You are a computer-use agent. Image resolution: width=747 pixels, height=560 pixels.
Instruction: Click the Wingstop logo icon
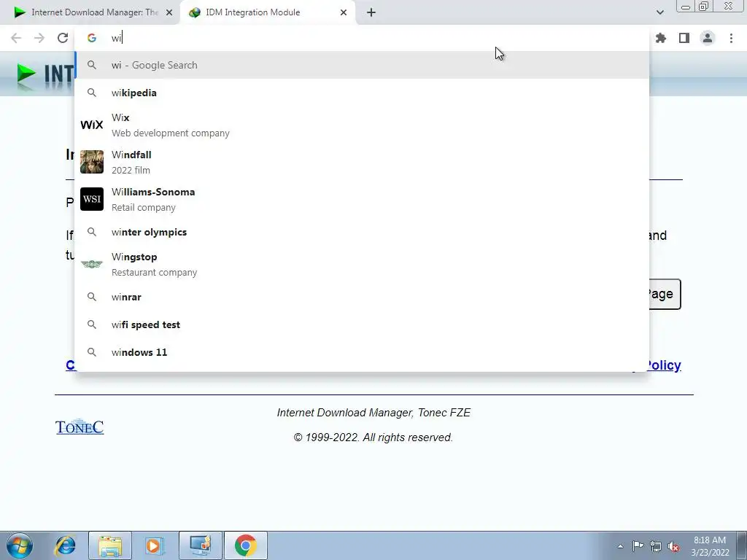91,264
